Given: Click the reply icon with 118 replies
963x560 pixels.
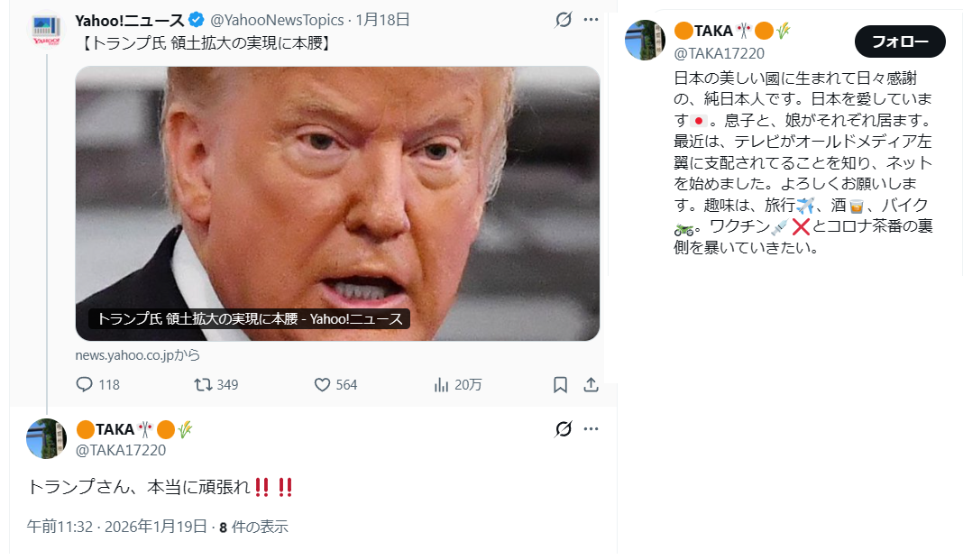Looking at the screenshot, I should coord(84,385).
